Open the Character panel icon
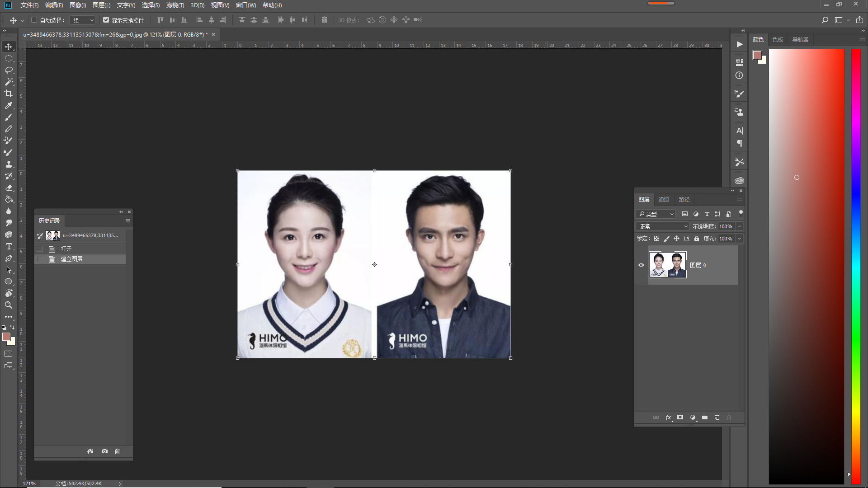Viewport: 868px width, 488px height. coord(739,131)
